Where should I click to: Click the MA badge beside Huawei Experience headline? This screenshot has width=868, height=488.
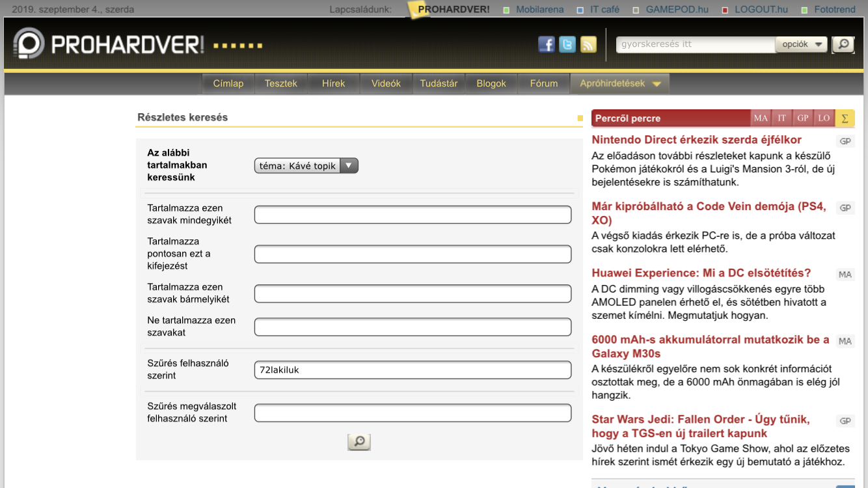point(845,275)
